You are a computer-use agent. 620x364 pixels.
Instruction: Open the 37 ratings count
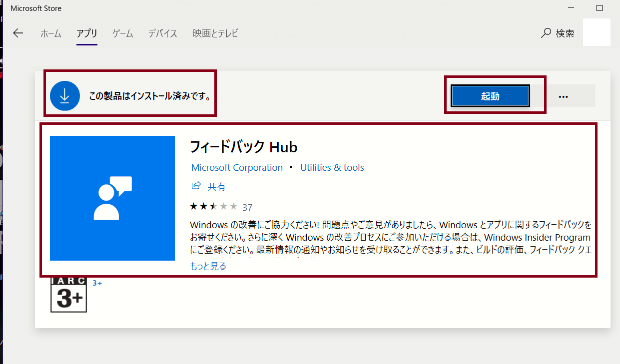[x=247, y=207]
